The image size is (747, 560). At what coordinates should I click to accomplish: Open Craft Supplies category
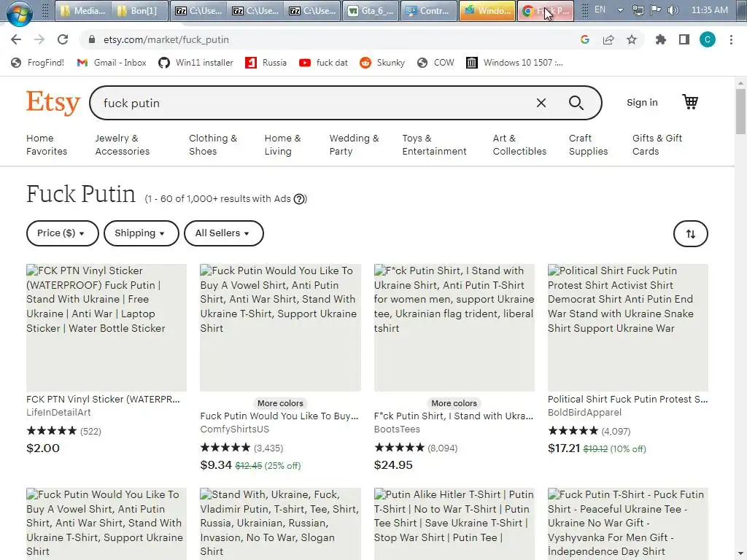tap(589, 145)
